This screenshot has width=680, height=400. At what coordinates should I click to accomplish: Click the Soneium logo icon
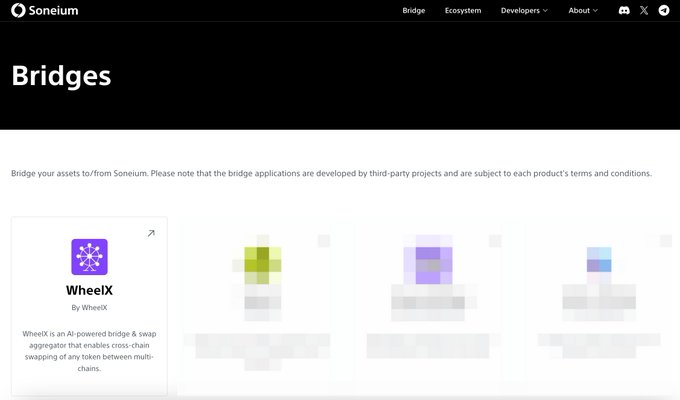18,10
